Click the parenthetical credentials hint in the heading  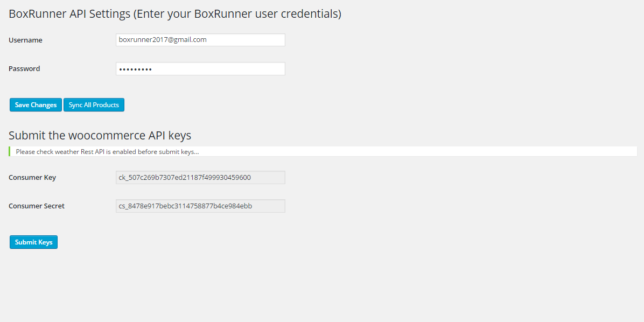(237, 14)
